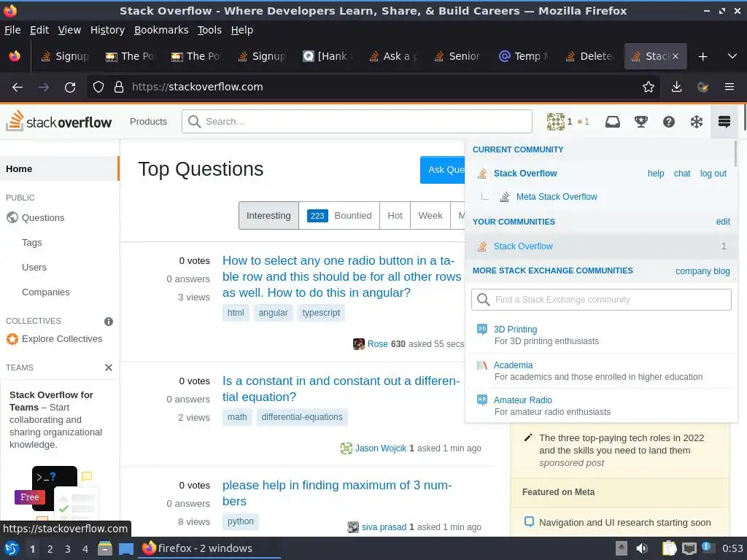Open Rose's user avatar

click(359, 344)
